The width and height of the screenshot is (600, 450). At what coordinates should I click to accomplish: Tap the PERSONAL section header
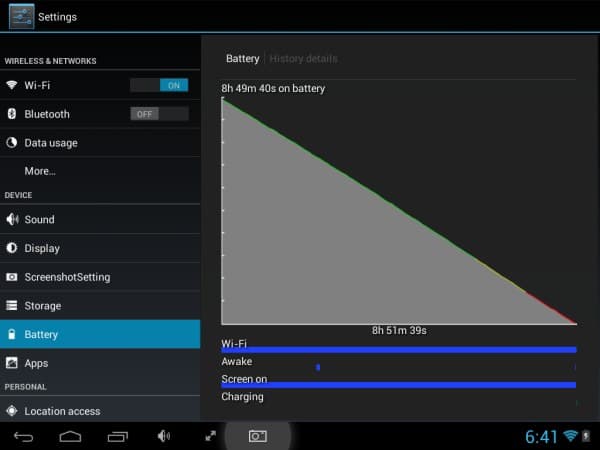coord(25,387)
